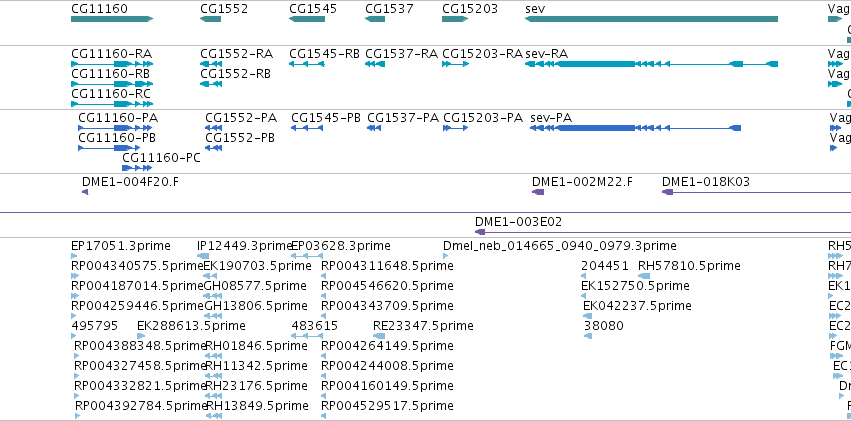Select RP004264149.5prime EST label

pyautogui.click(x=388, y=346)
